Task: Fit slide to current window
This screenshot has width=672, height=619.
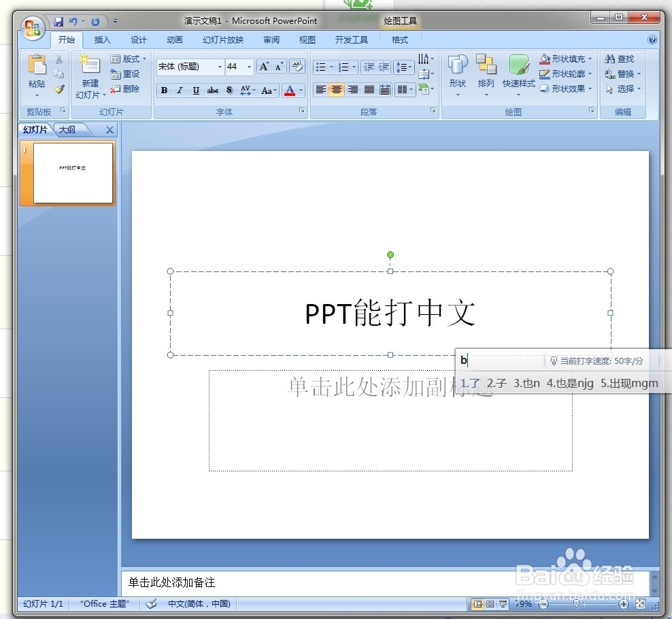Action: 640,604
